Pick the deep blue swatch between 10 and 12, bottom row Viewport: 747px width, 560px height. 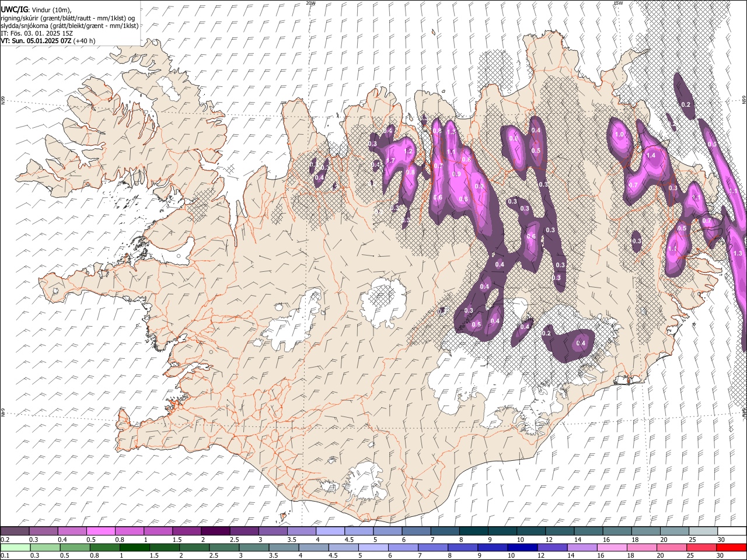(522, 548)
